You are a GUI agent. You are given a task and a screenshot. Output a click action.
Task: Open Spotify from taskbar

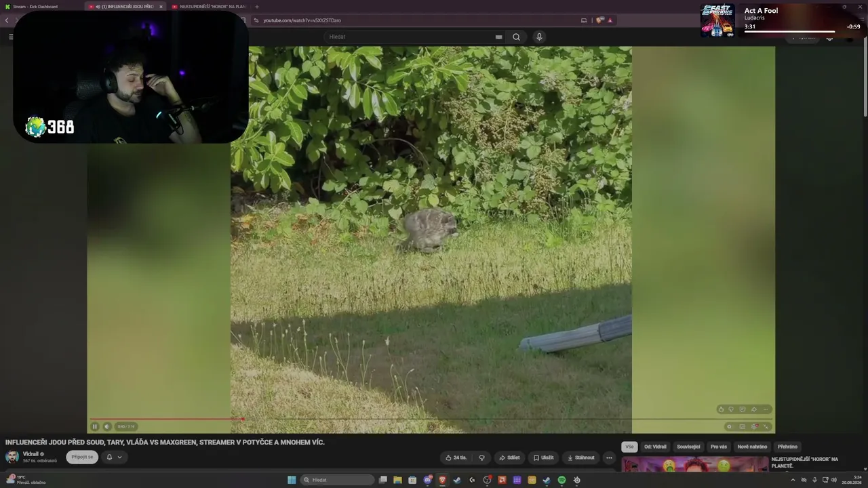[x=561, y=480]
